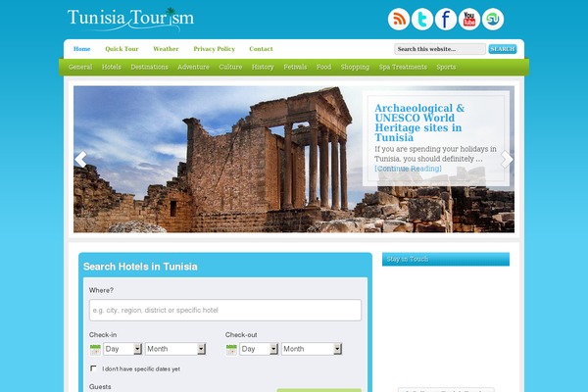The height and width of the screenshot is (392, 588).
Task: Open the Check-out Day dropdown
Action: pos(259,349)
